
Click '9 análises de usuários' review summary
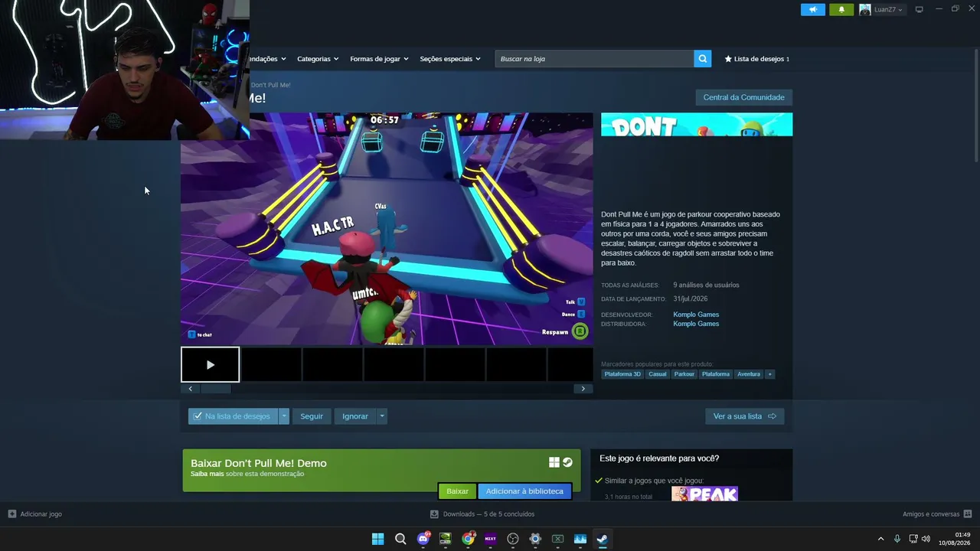click(x=706, y=285)
